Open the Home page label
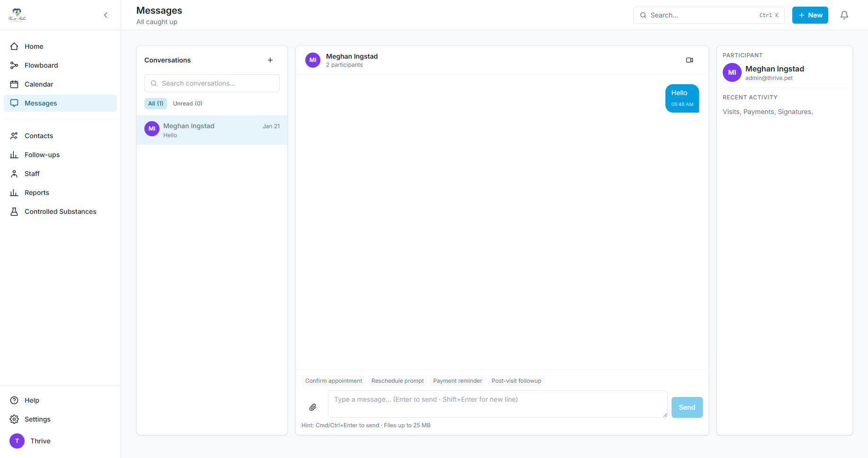The height and width of the screenshot is (458, 868). point(34,46)
